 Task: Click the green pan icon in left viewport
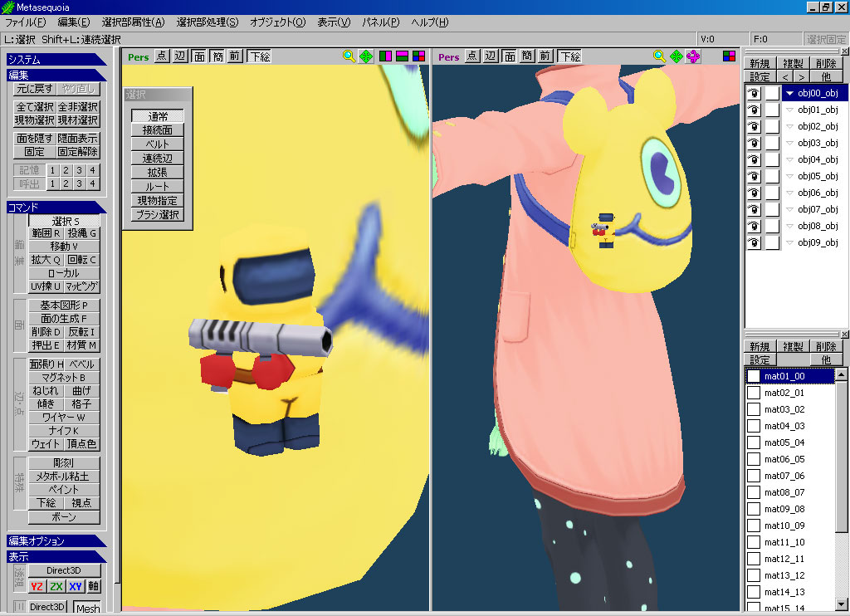(366, 56)
